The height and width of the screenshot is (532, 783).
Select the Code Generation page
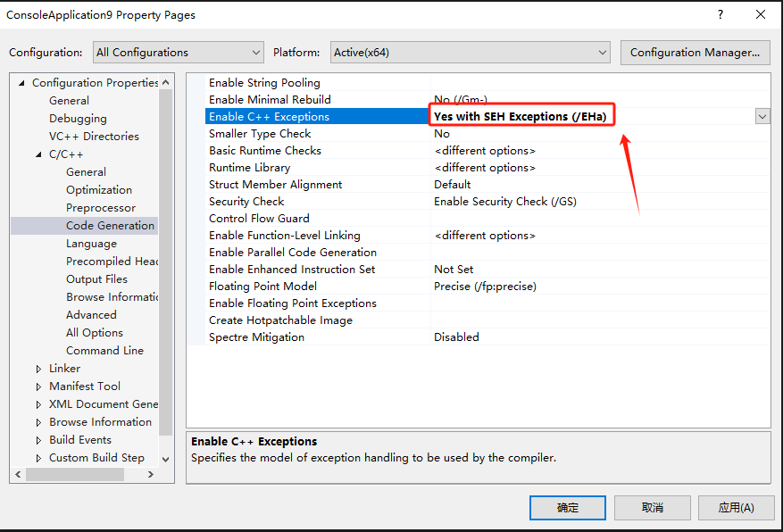(109, 225)
